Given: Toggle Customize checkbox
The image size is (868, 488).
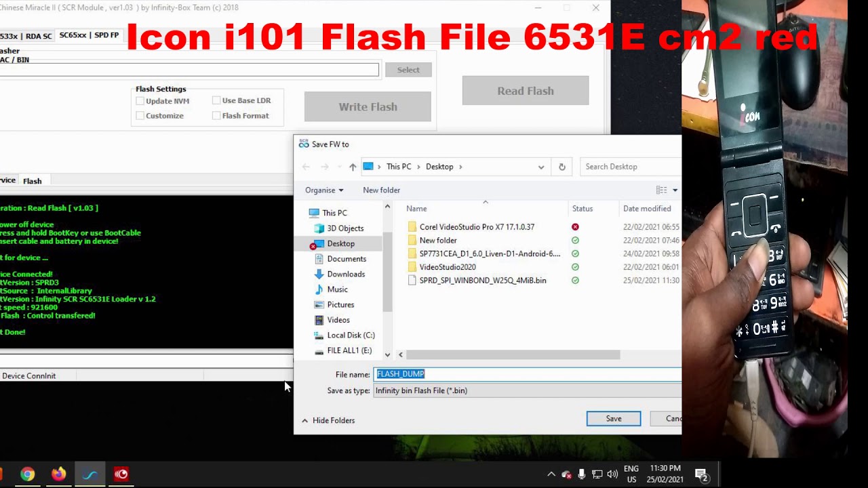Looking at the screenshot, I should point(140,116).
